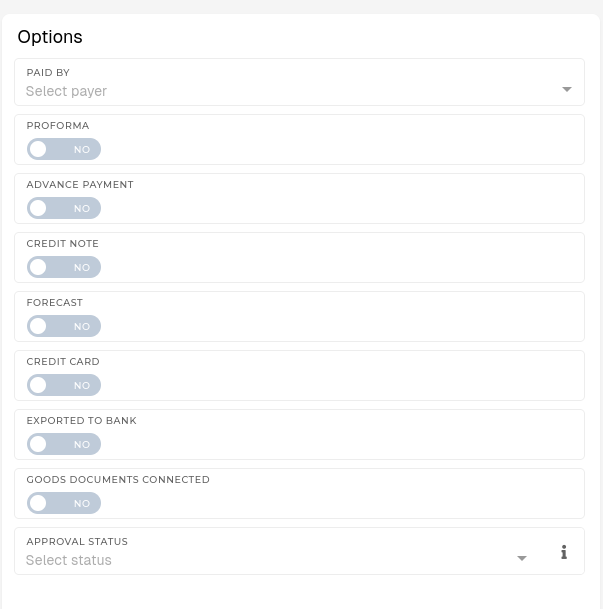
Task: Enable Goods Documents Connected switch
Action: point(64,503)
